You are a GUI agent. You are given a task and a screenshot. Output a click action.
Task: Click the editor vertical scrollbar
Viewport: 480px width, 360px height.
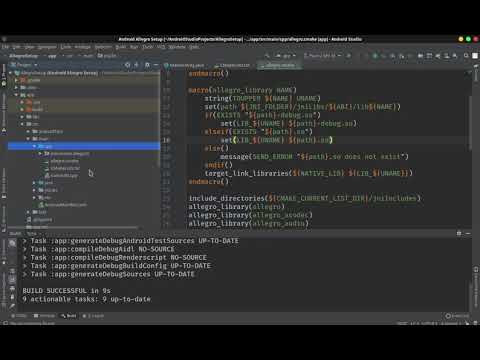point(470,123)
